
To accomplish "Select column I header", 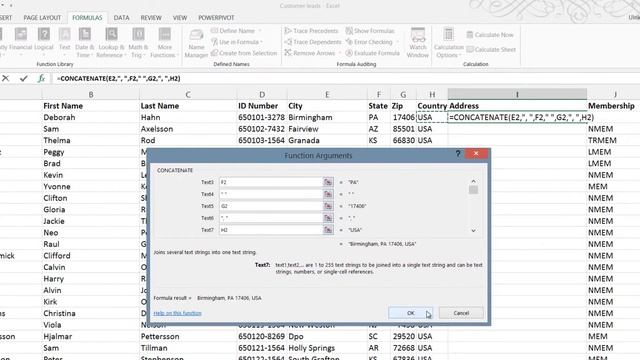I will click(x=517, y=94).
